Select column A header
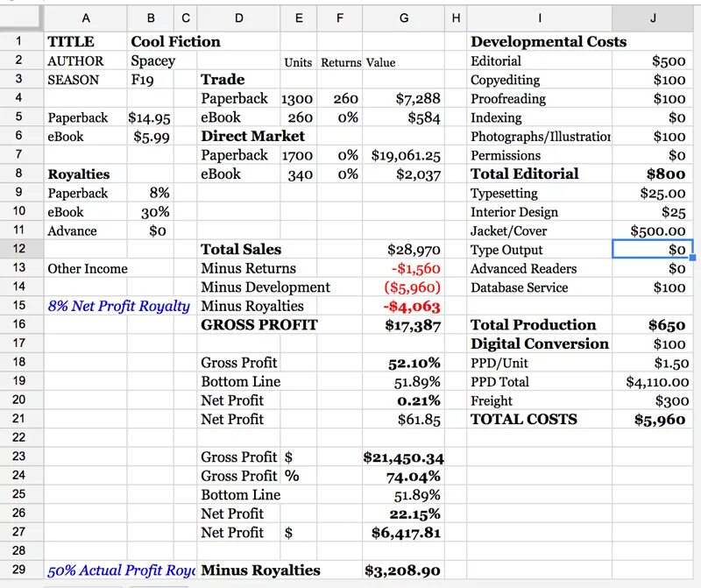The height and width of the screenshot is (588, 701). pos(85,18)
